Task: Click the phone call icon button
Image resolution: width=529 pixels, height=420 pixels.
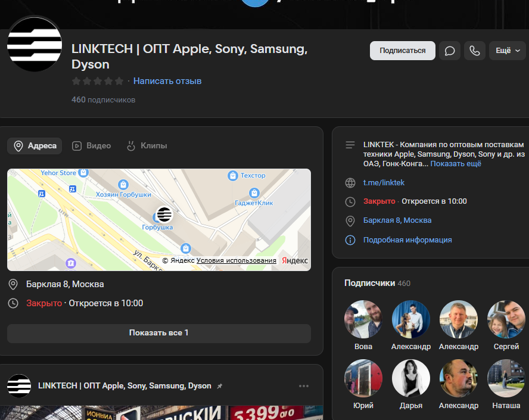Action: pos(475,51)
